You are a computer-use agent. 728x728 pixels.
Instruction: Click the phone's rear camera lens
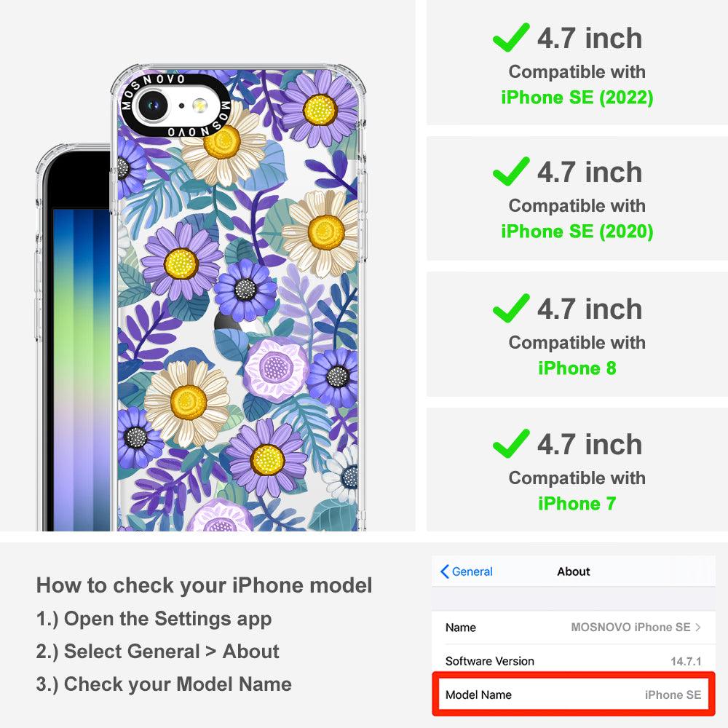coord(152,106)
